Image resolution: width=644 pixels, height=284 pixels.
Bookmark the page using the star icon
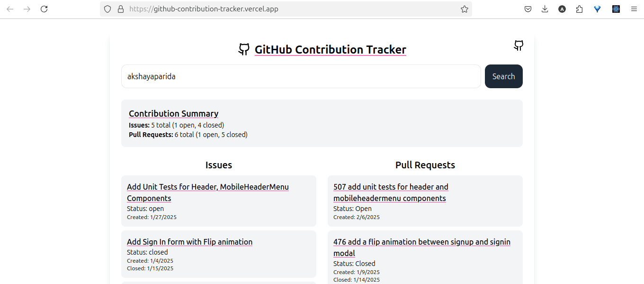(464, 9)
